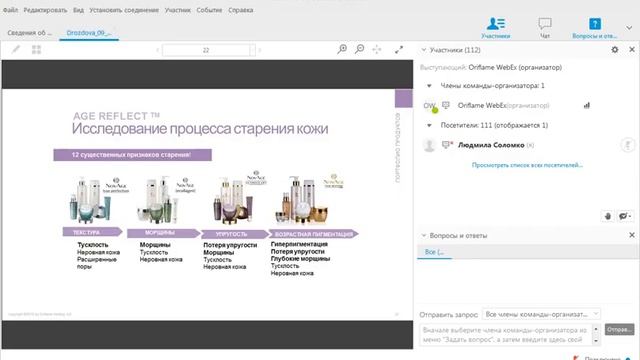Close the Вопросы и ответы panel
Screen dimensions: 640x360
point(632,235)
